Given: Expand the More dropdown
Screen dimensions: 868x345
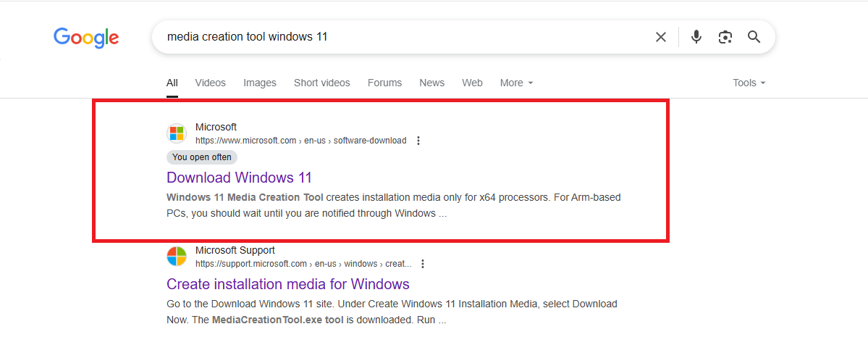Looking at the screenshot, I should point(516,83).
